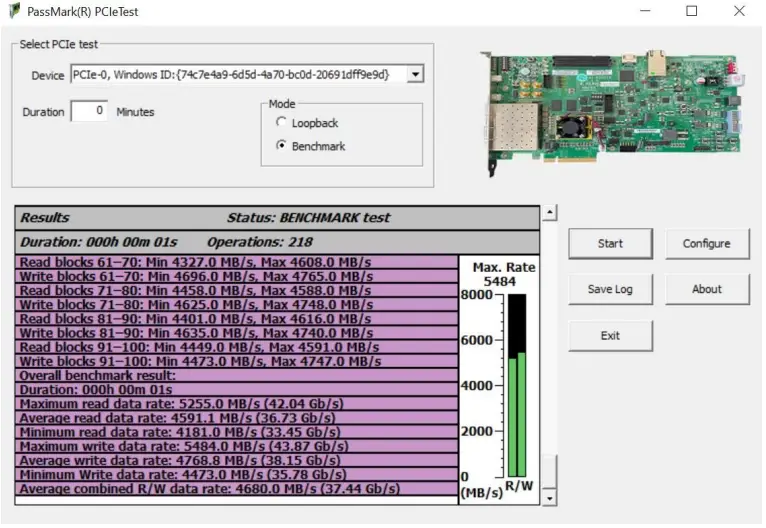Open the About button
The height and width of the screenshot is (528, 766).
point(706,289)
